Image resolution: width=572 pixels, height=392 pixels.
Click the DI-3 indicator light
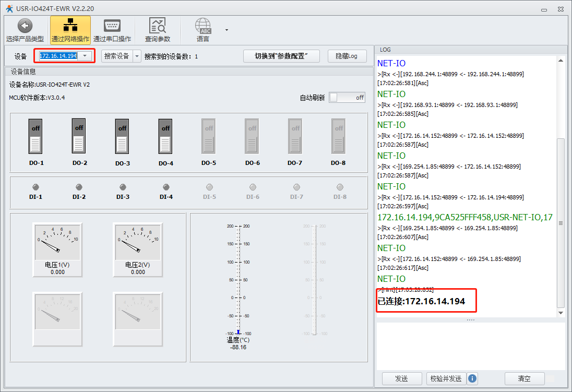(x=123, y=187)
